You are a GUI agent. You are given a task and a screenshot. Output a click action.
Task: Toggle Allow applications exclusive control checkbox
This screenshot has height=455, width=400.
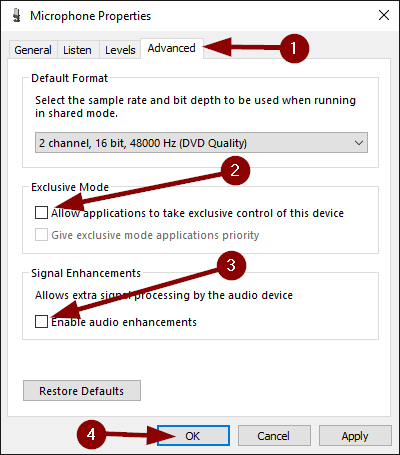point(41,213)
